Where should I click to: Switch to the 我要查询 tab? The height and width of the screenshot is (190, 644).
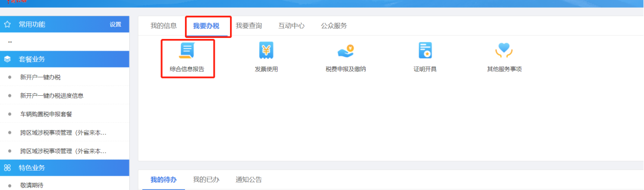249,26
